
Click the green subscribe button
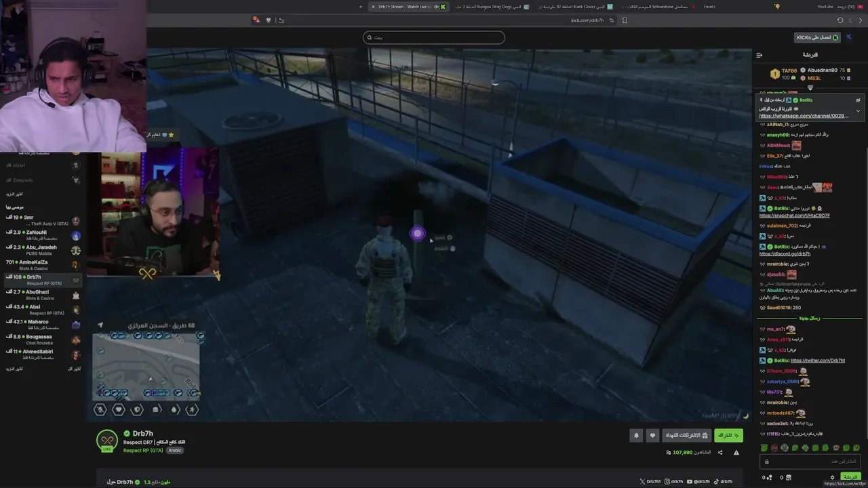point(728,435)
